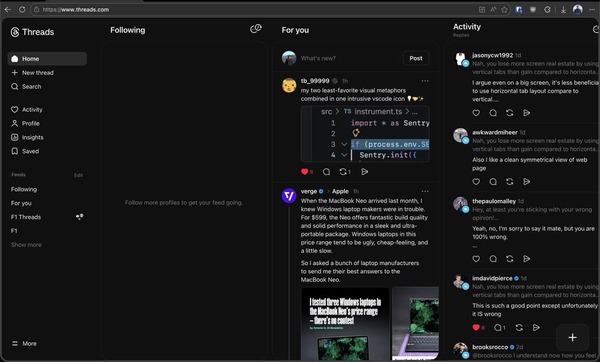Unlike imdavidpierce's reply
The image size is (600, 362).
tap(476, 328)
